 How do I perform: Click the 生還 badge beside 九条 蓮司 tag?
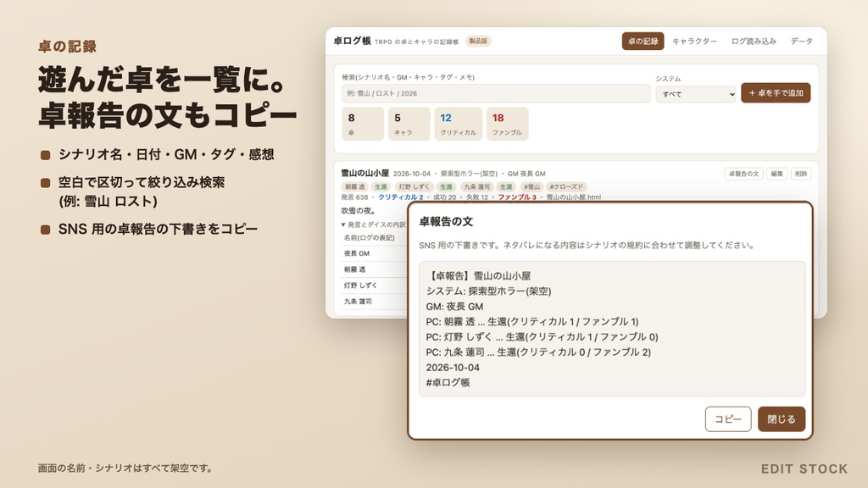(505, 187)
